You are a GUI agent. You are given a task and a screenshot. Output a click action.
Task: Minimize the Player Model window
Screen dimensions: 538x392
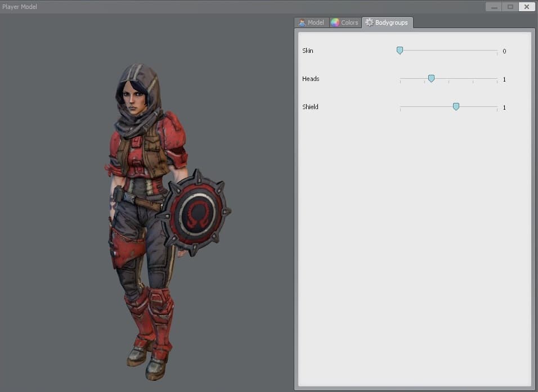494,7
